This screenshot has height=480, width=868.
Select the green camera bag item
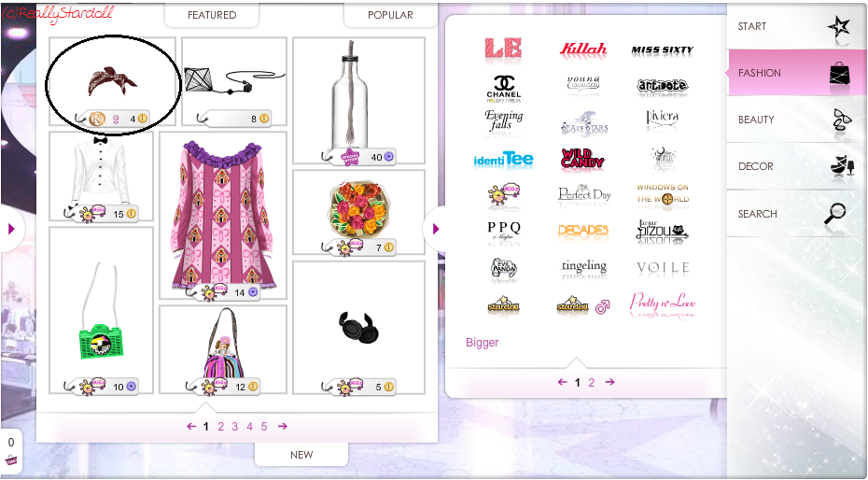(102, 310)
